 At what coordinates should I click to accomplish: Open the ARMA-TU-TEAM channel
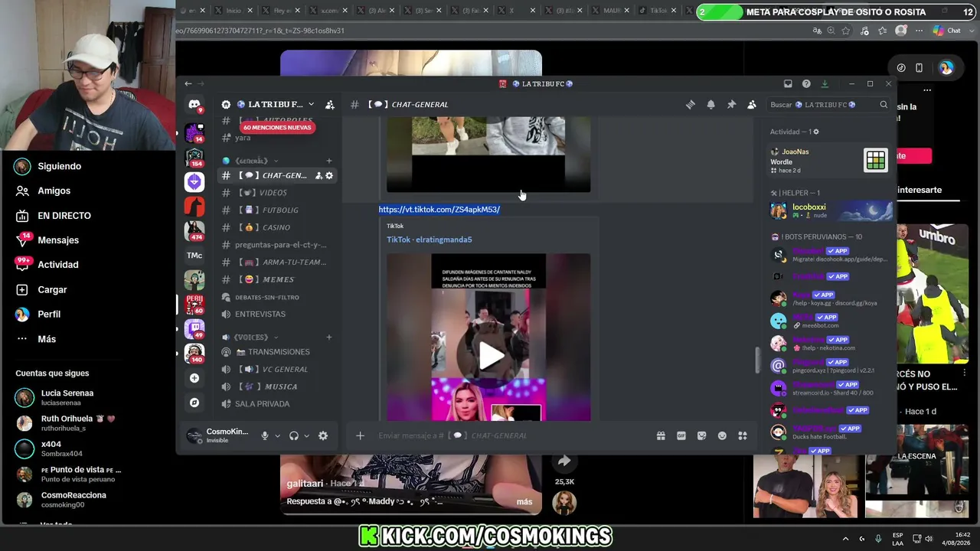point(277,262)
